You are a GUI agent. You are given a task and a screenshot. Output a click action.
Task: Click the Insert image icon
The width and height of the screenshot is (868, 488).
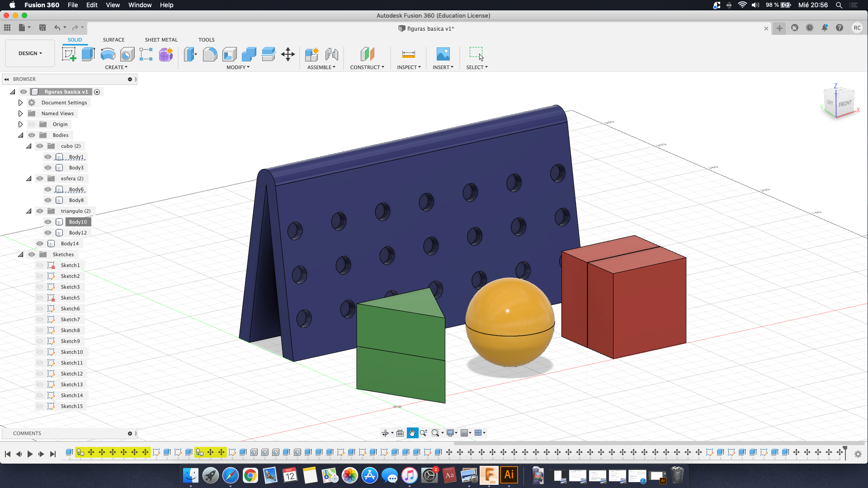[443, 54]
